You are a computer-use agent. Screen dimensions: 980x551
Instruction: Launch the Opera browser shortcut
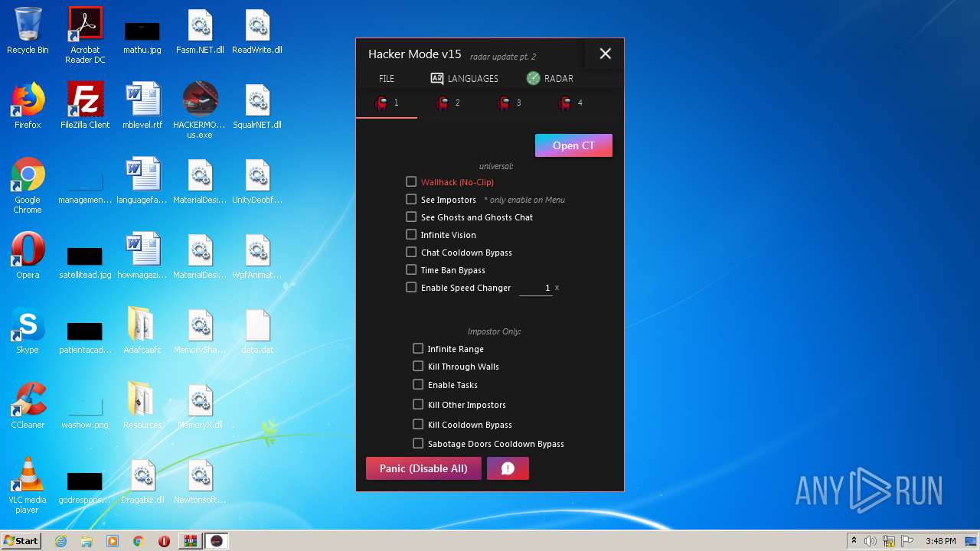(x=28, y=256)
